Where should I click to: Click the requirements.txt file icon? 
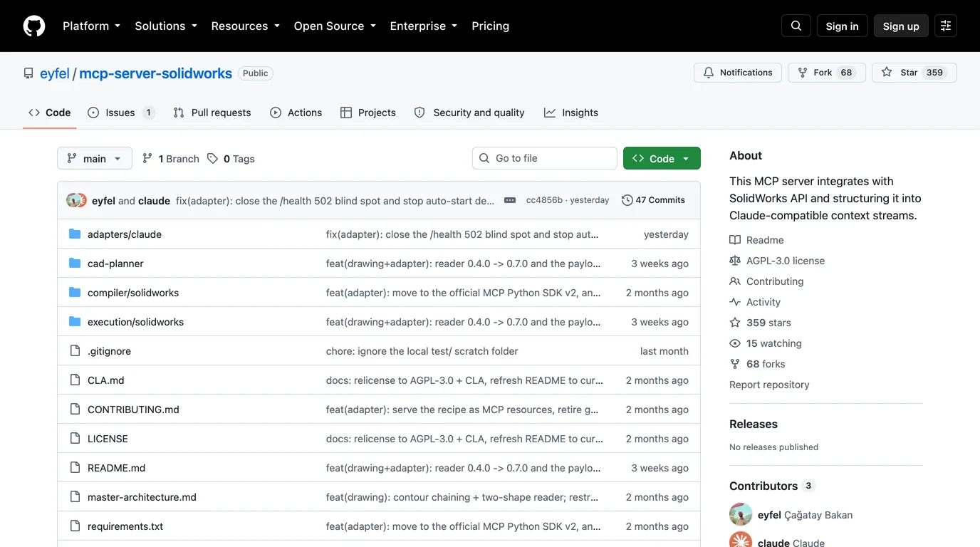(75, 526)
